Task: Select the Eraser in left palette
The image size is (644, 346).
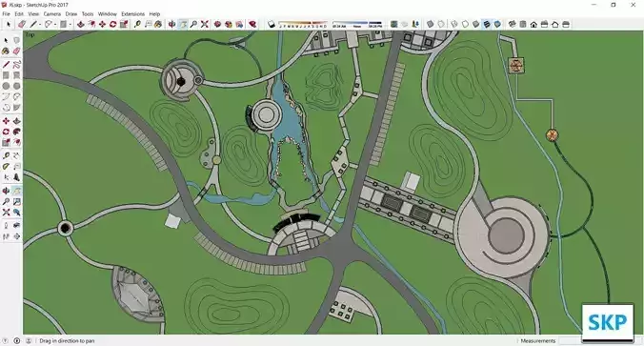Action: click(x=16, y=51)
